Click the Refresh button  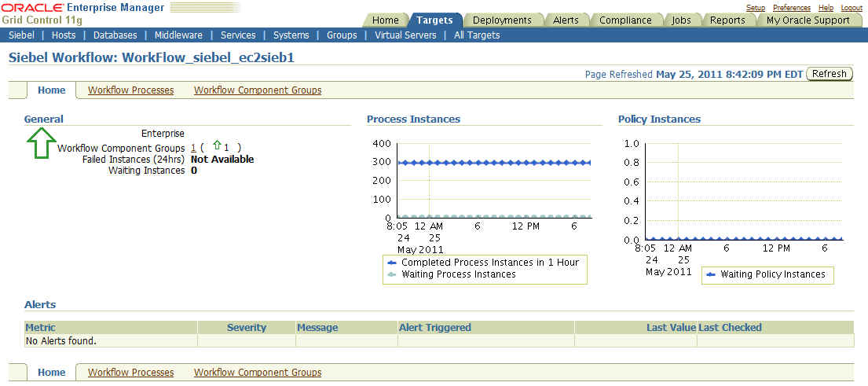pos(830,74)
